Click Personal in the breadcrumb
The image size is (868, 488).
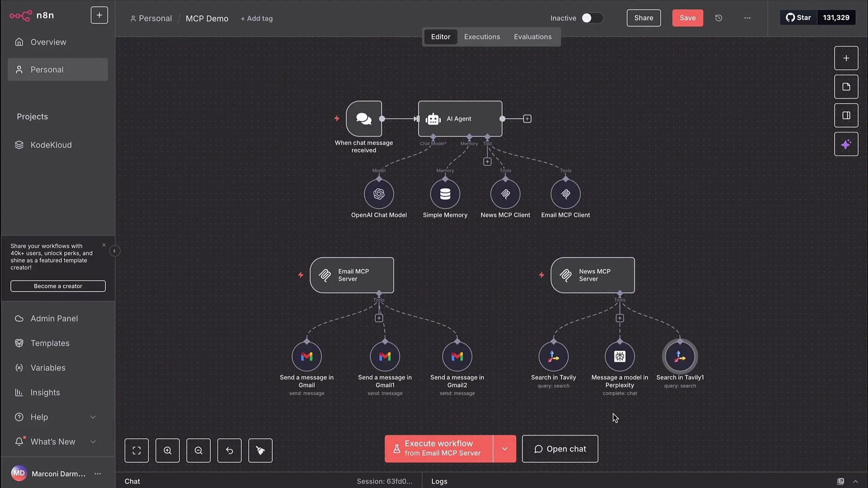pyautogui.click(x=151, y=19)
